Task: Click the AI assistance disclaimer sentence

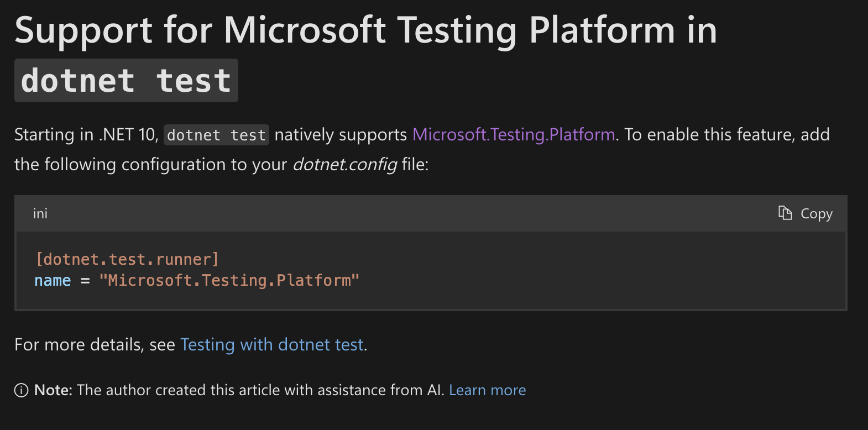Action: [x=260, y=390]
